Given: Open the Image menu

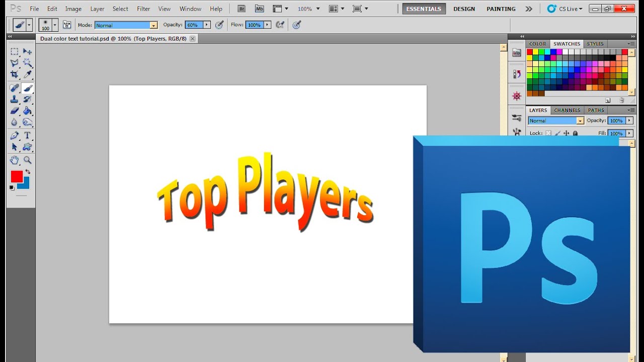Looking at the screenshot, I should pos(73,9).
